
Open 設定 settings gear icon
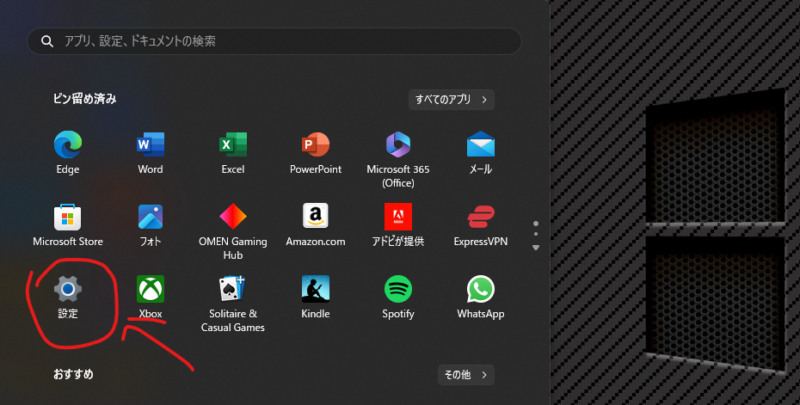click(x=68, y=289)
